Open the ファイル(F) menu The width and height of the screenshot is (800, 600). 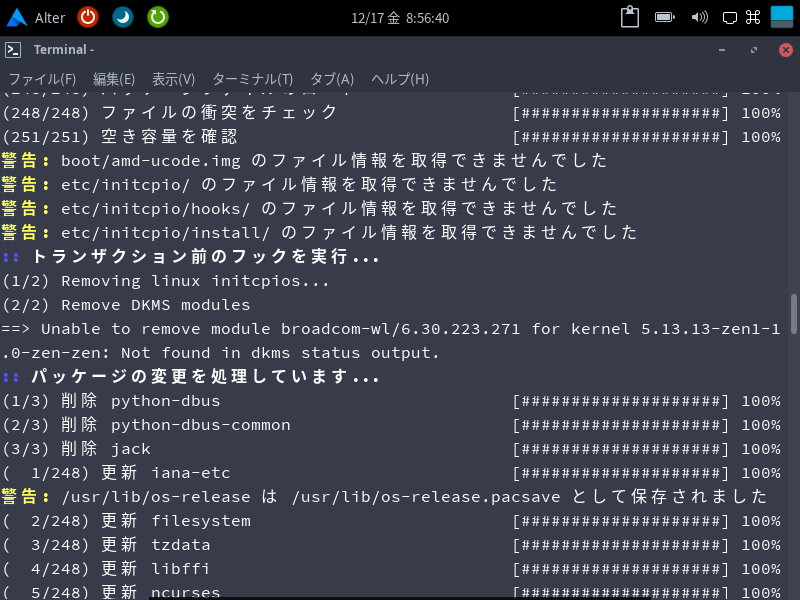coord(42,79)
